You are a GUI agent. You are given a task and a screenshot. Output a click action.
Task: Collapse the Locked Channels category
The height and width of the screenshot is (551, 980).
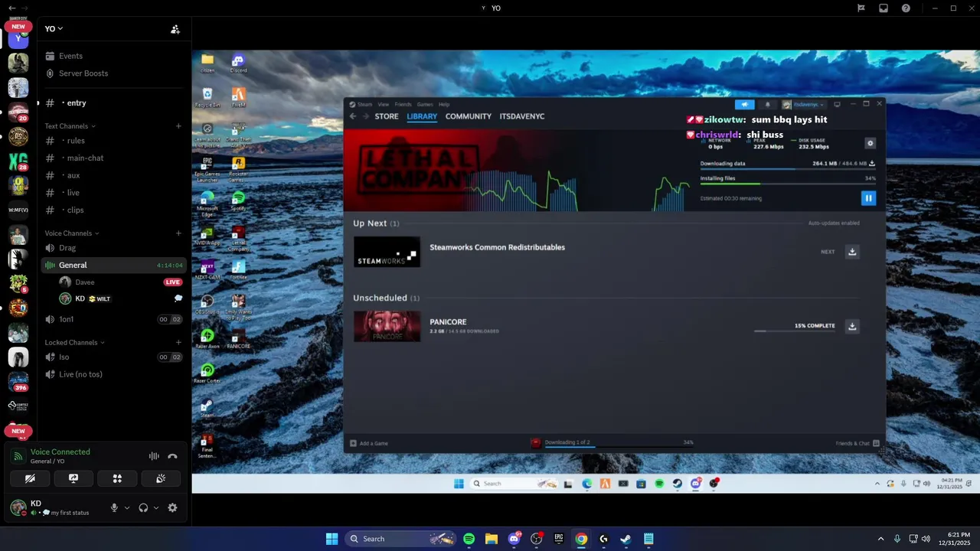tap(74, 343)
